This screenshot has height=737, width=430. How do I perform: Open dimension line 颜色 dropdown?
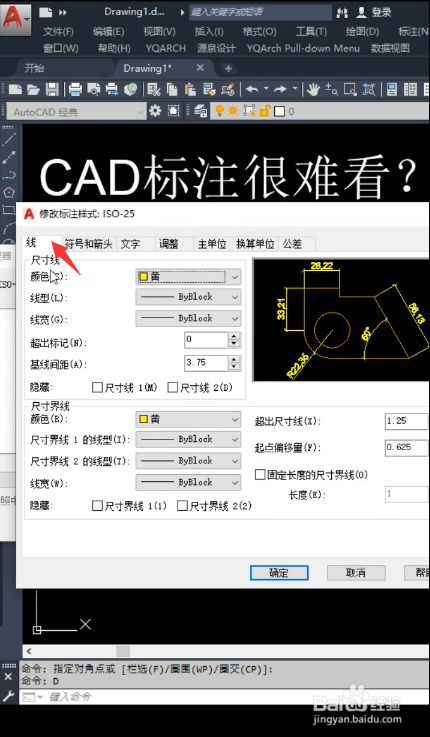[x=188, y=277]
